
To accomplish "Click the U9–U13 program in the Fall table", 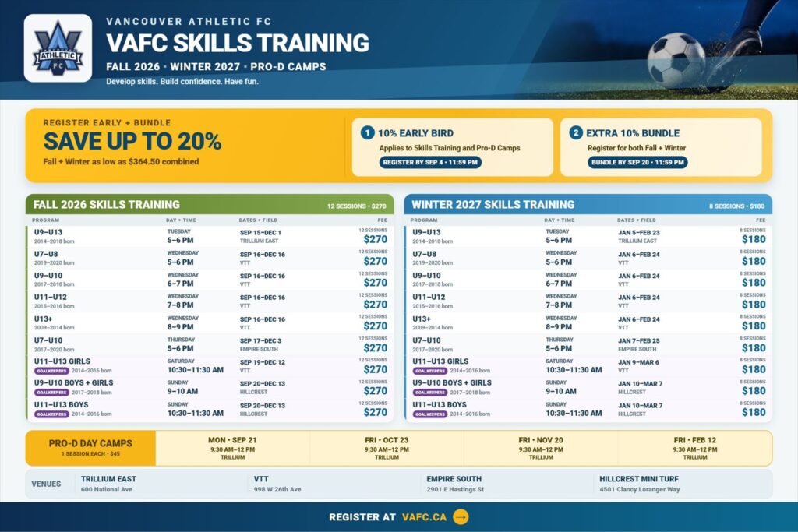I will pyautogui.click(x=48, y=232).
